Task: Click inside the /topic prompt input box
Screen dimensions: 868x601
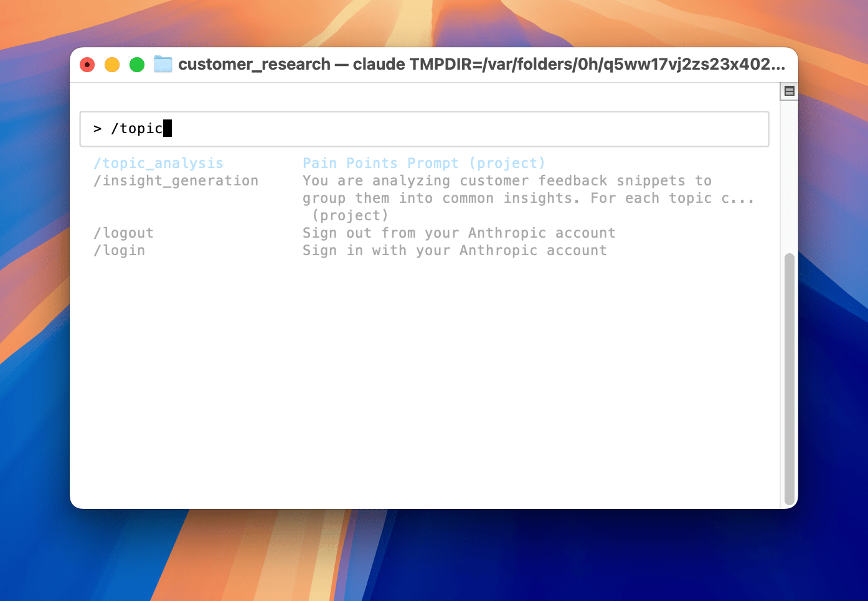Action: (425, 129)
